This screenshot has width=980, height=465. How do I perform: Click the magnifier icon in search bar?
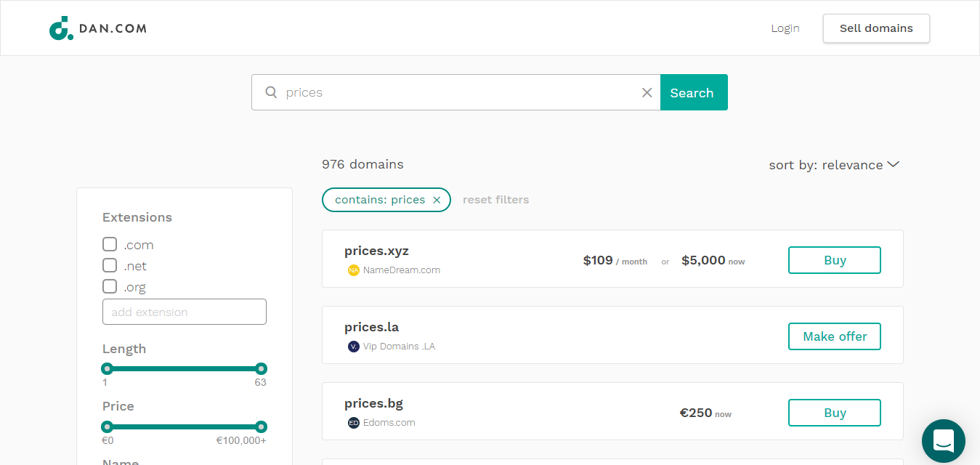pos(271,92)
